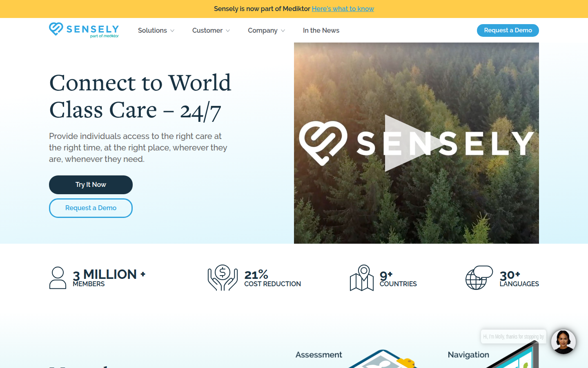Click the languages globe icon
The image size is (588, 368).
tap(479, 278)
